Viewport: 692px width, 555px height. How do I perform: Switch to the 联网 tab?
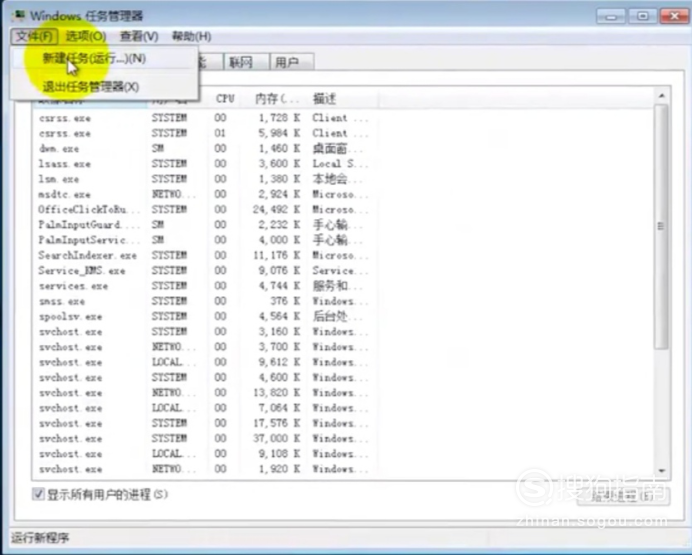point(246,62)
